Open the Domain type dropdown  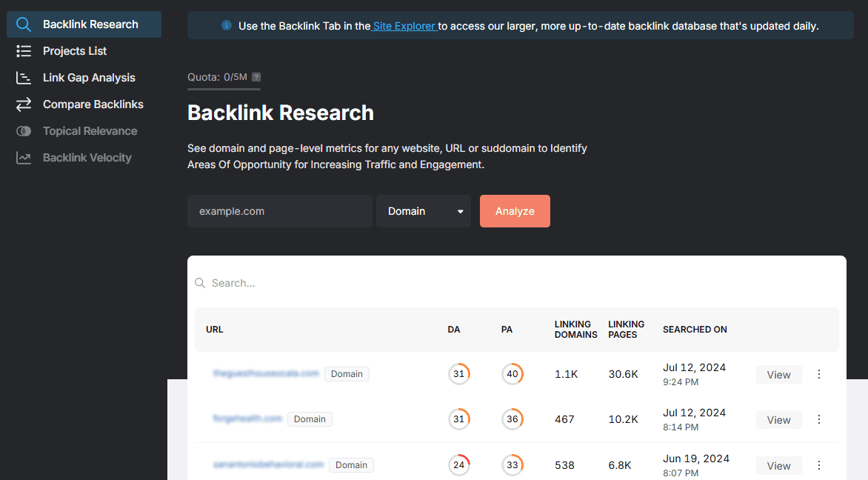423,211
